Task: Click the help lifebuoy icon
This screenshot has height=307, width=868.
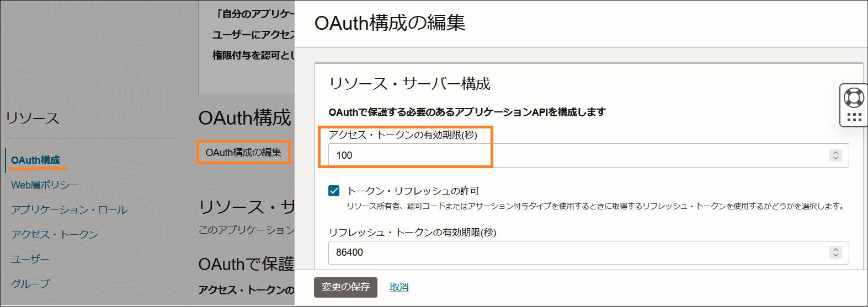Action: (x=854, y=98)
